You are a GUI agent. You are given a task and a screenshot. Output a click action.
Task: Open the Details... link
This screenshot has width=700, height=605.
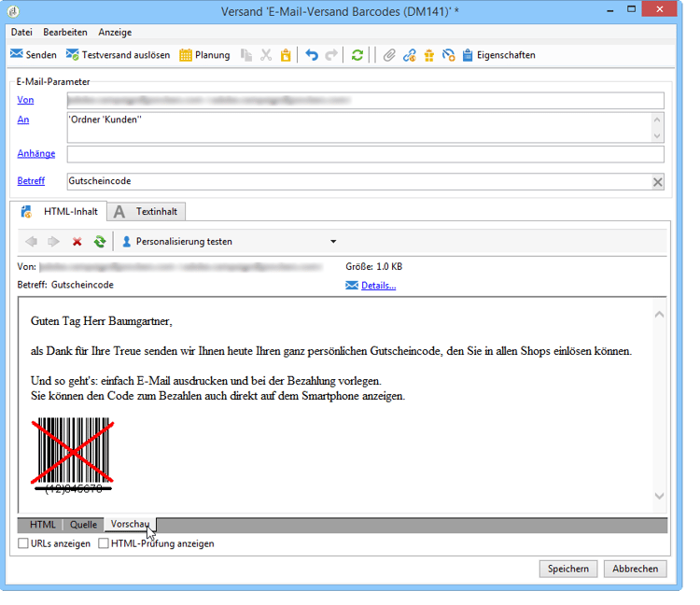(x=379, y=286)
